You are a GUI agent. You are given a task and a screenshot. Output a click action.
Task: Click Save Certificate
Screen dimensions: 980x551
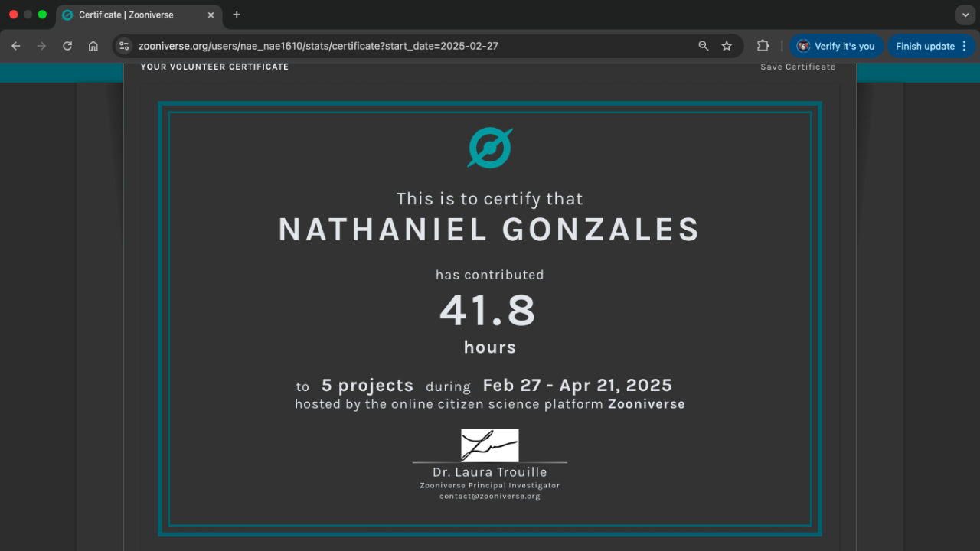[x=798, y=67]
